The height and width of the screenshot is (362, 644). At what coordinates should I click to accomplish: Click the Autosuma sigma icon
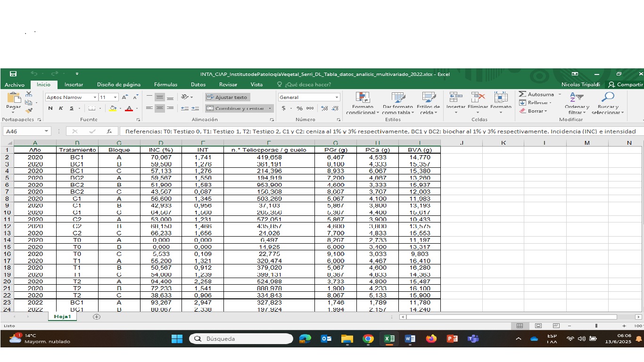522,94
